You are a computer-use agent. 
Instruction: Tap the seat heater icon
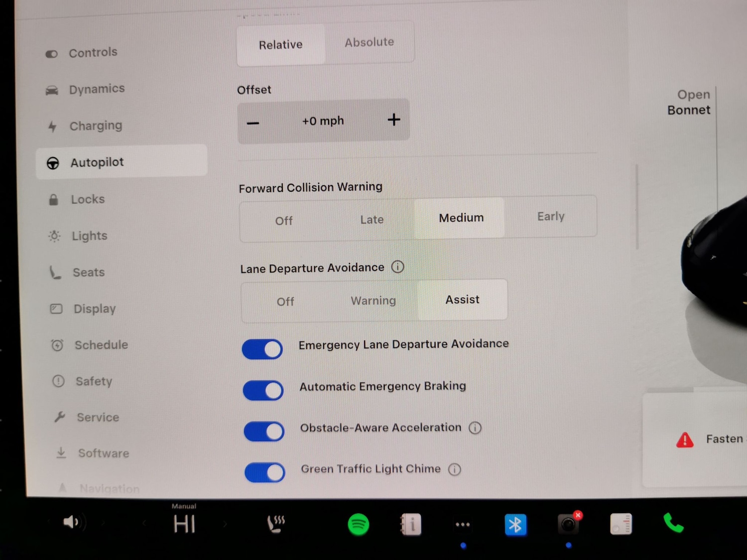click(276, 524)
